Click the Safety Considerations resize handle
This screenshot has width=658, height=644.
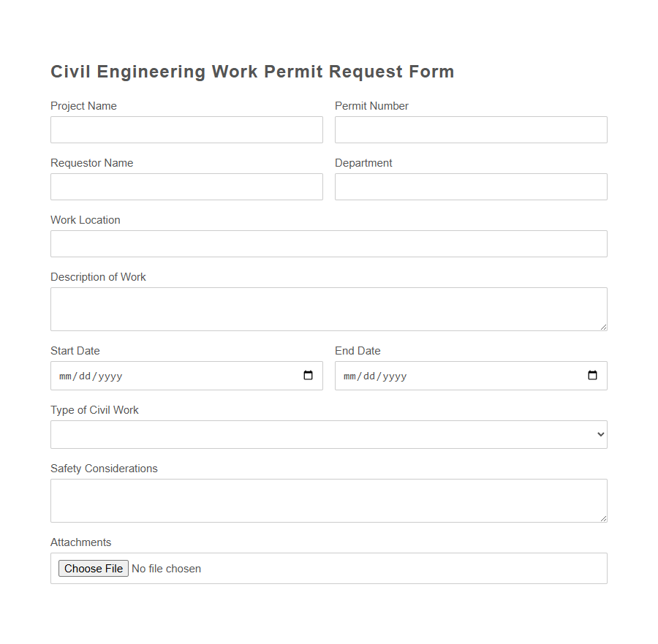(x=604, y=520)
